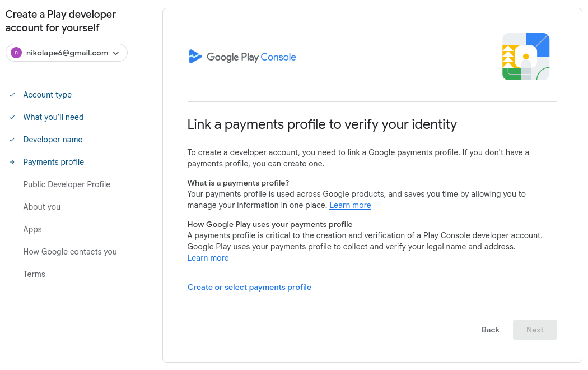The width and height of the screenshot is (588, 370).
Task: Click the checkmark beside Developer name
Action: 12,140
